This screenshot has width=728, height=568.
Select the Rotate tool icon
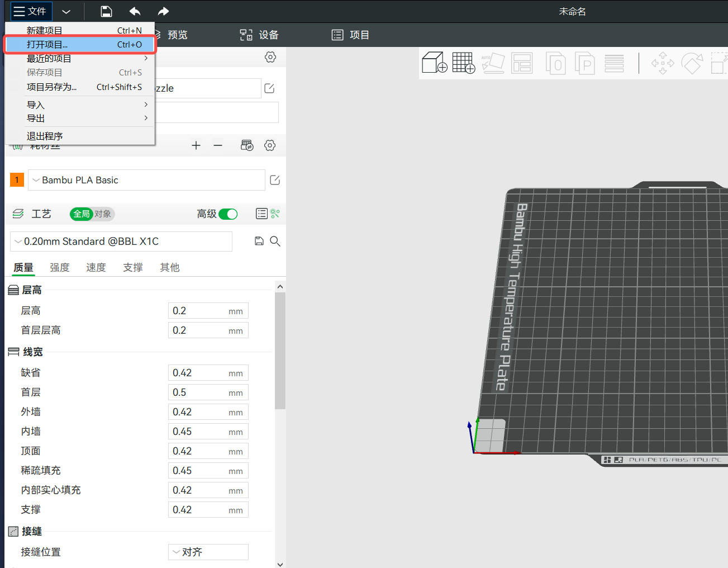tap(692, 63)
